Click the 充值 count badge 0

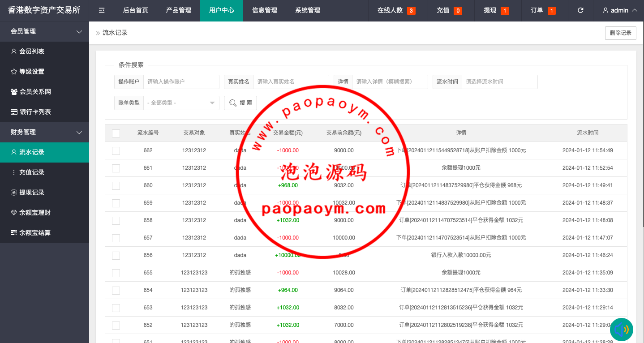coord(458,11)
